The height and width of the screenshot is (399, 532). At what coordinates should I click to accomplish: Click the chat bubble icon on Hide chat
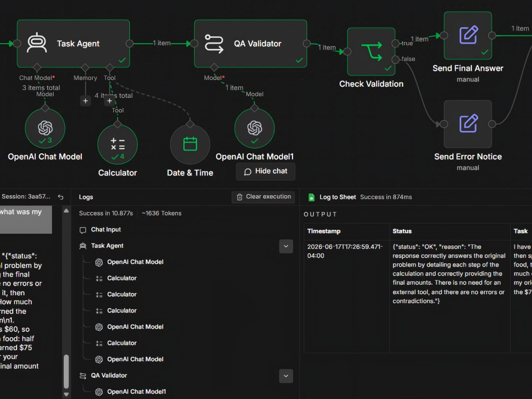(248, 172)
